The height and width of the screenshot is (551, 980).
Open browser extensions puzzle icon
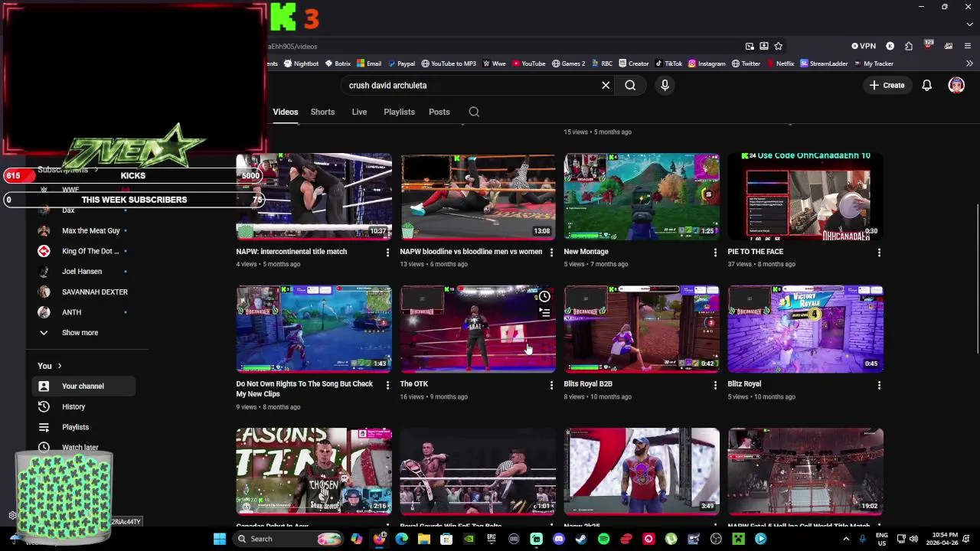click(x=909, y=46)
